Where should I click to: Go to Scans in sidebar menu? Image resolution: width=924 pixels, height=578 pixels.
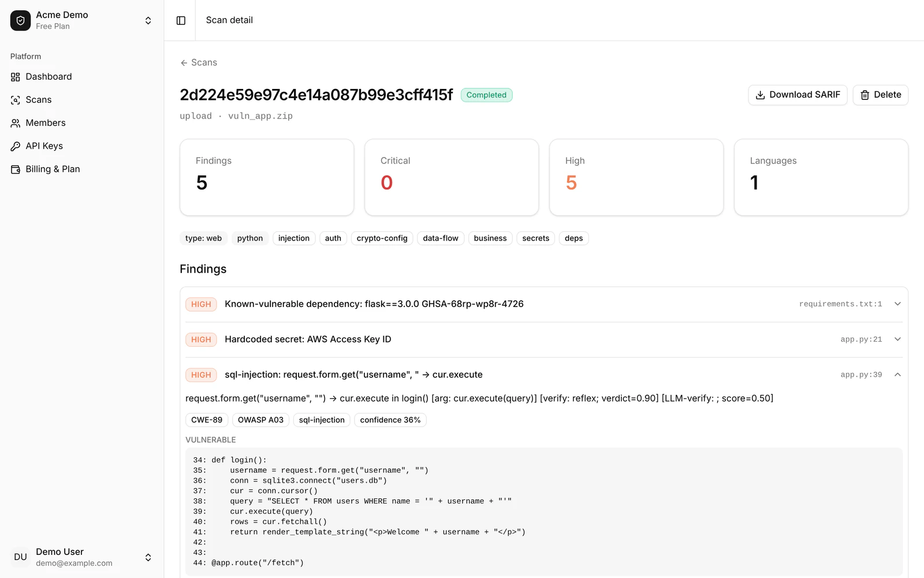tap(82, 100)
